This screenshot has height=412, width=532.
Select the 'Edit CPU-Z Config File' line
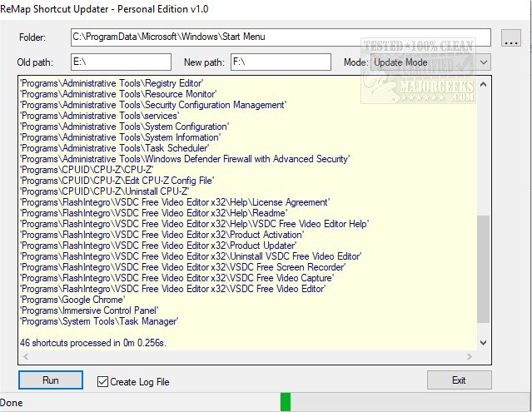tap(117, 181)
